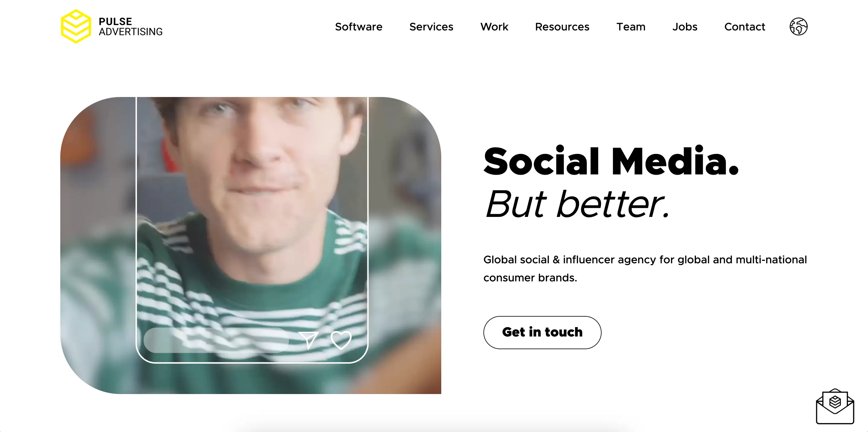Screen dimensions: 868x432
Task: Navigate to the Contact page
Action: tap(745, 27)
